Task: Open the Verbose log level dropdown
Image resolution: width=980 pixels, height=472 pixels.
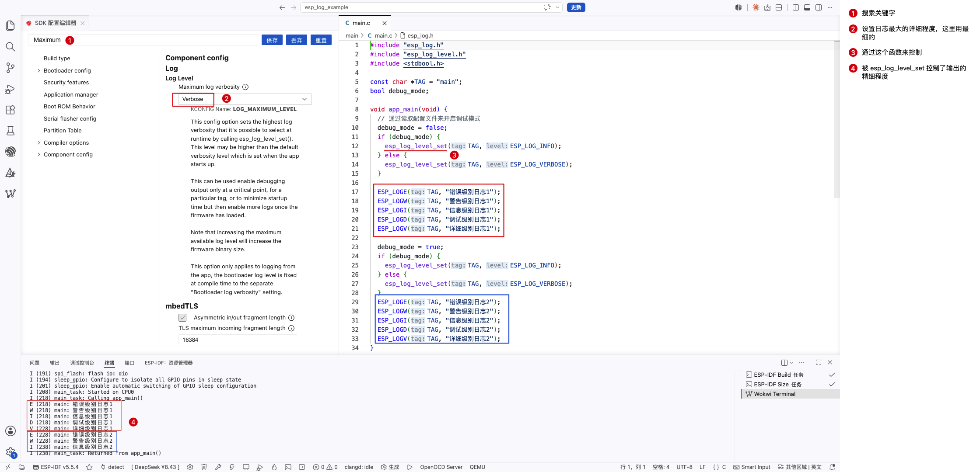Action: click(x=245, y=99)
